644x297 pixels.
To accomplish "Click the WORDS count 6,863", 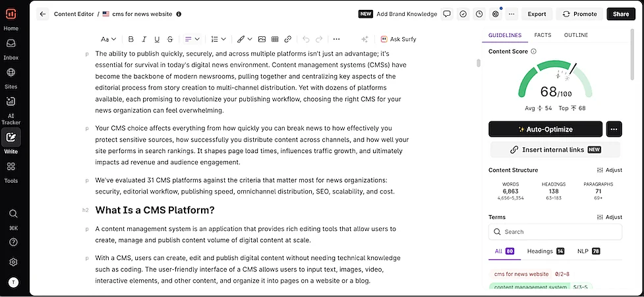I will 510,191.
